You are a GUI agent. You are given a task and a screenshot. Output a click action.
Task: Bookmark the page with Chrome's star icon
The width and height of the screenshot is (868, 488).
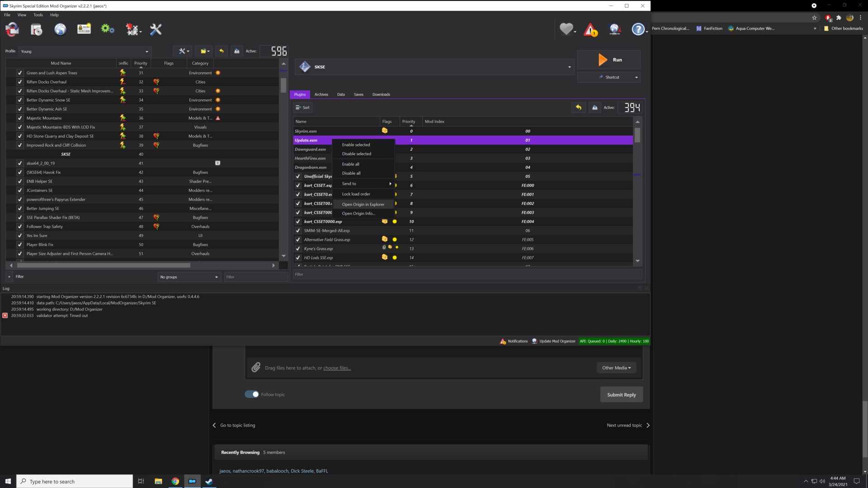click(x=814, y=18)
